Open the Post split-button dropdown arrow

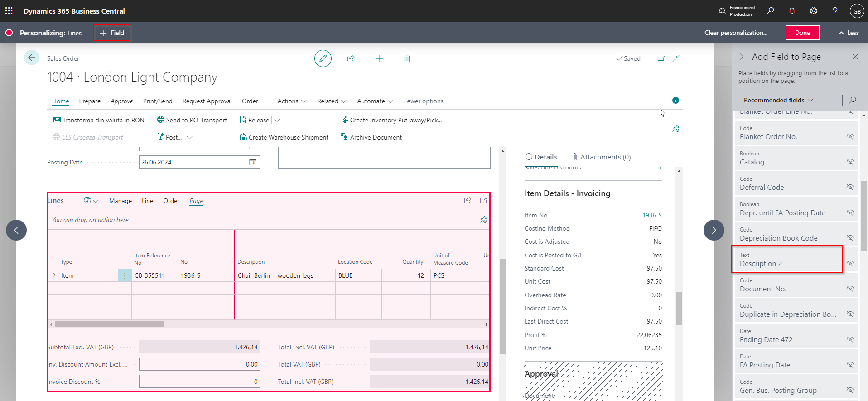(x=190, y=137)
